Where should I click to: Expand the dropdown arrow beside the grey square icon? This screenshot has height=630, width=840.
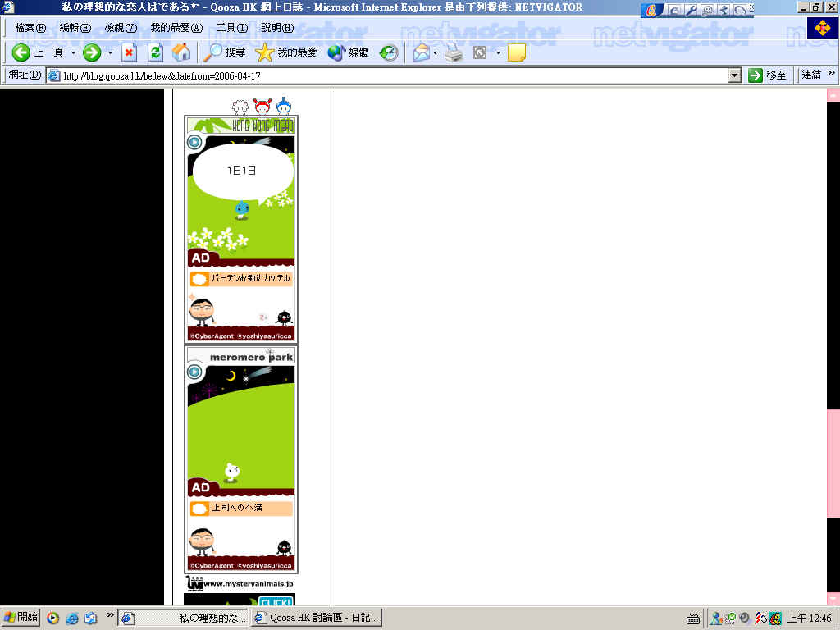pos(498,52)
